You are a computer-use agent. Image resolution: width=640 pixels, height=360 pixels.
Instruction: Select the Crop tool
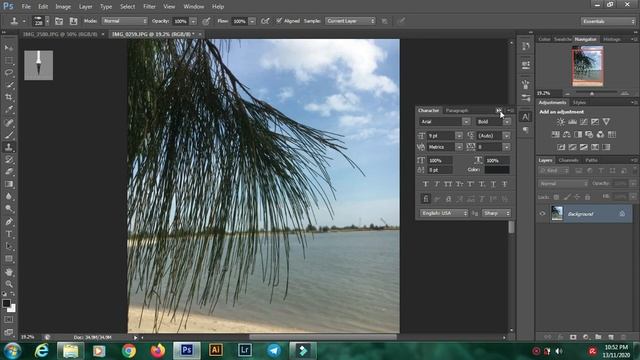tap(9, 97)
